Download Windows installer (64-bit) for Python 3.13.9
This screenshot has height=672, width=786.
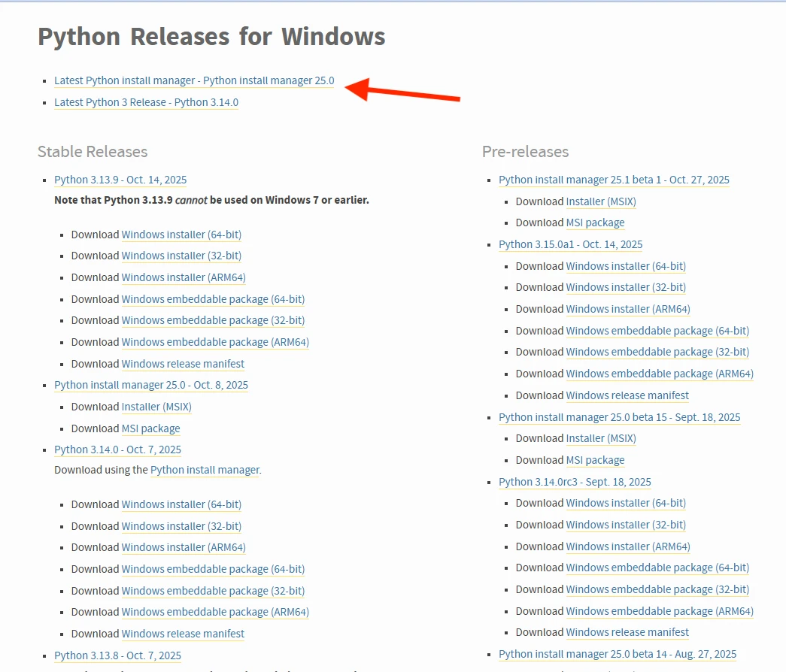(181, 235)
